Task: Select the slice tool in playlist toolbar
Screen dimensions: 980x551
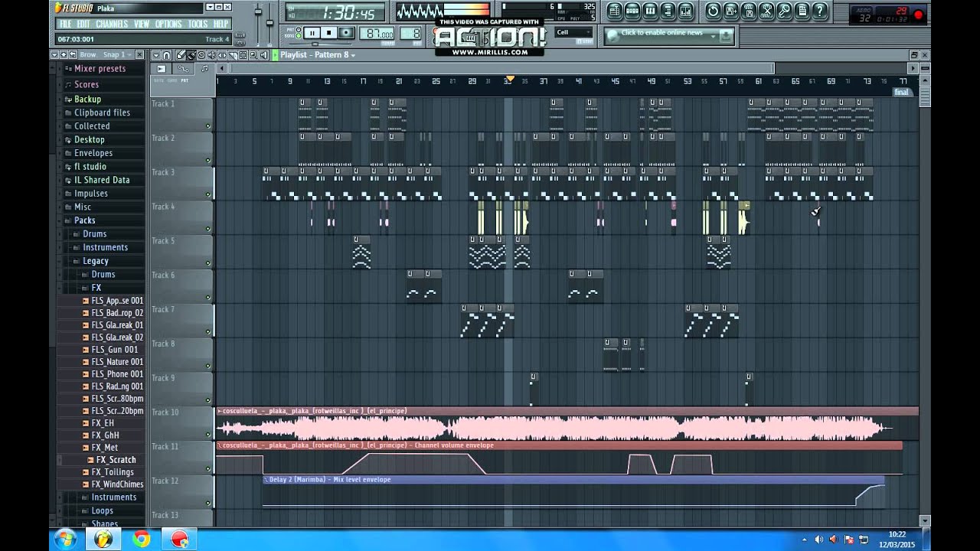Action: 233,55
